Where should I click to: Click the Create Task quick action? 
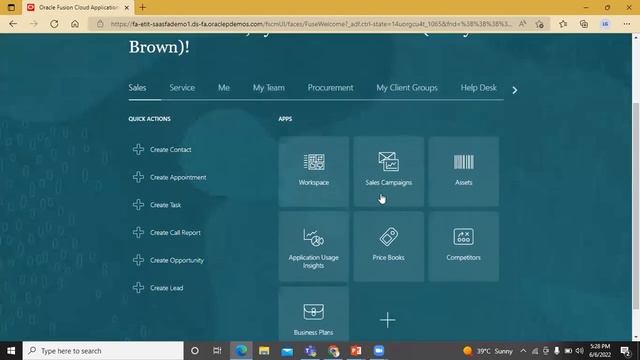(157, 205)
